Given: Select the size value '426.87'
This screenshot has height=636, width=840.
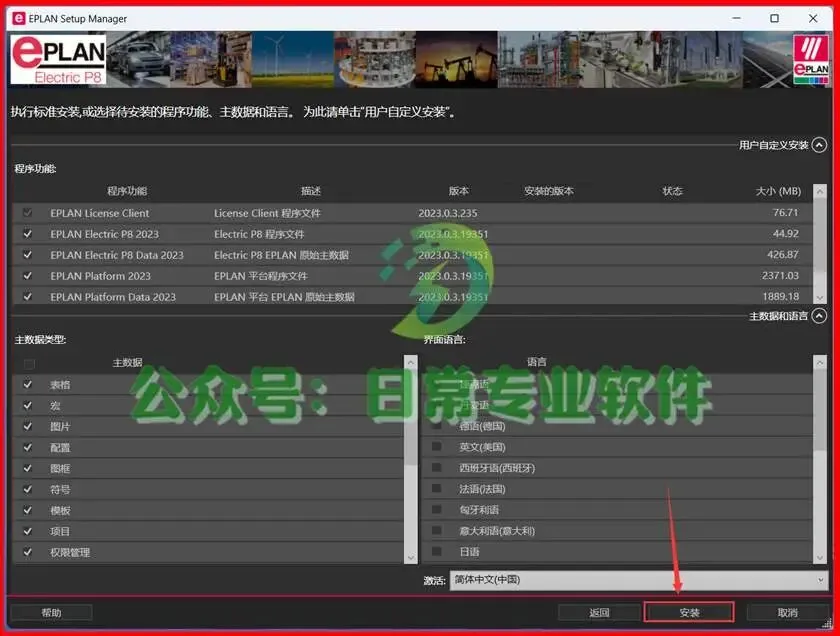Looking at the screenshot, I should click(x=783, y=255).
